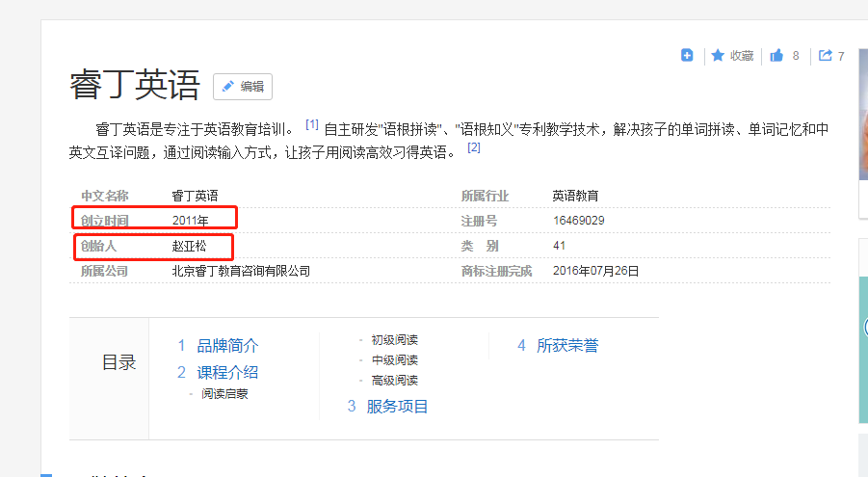Click the 睿丁英语 page title

click(x=135, y=86)
